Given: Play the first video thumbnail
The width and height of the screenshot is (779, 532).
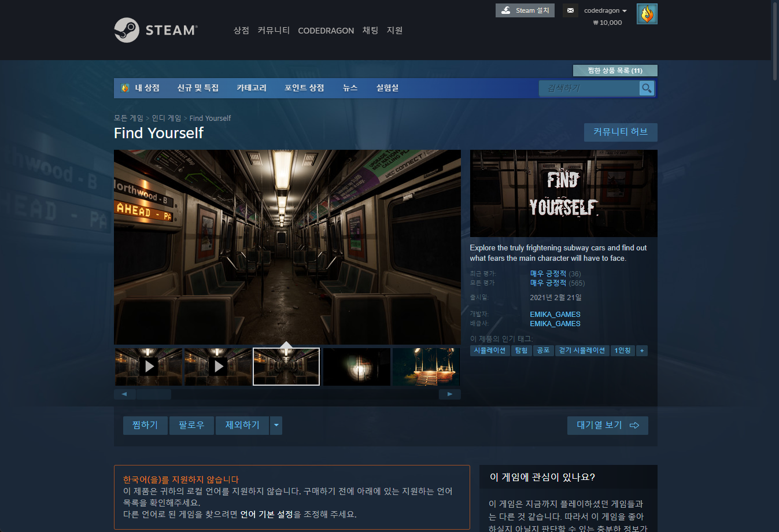Looking at the screenshot, I should pyautogui.click(x=149, y=367).
